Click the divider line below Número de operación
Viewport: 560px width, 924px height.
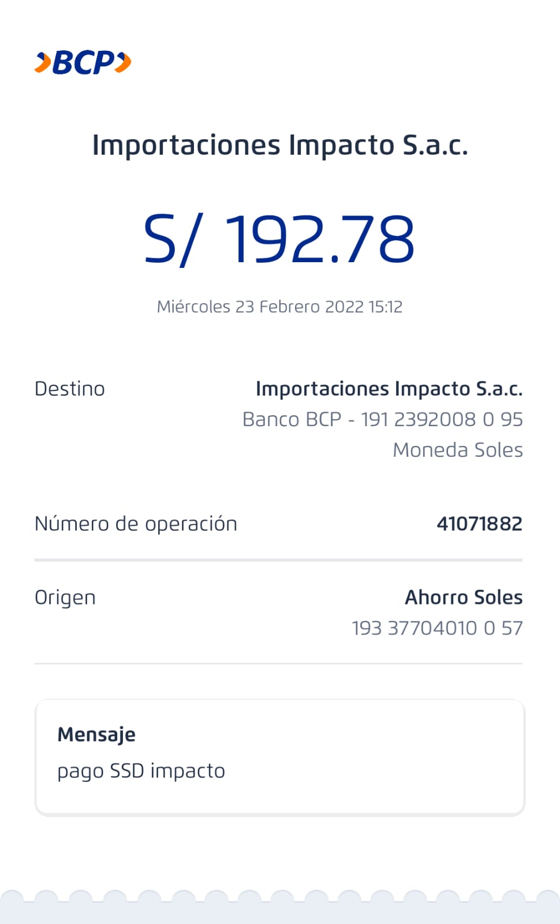(278, 560)
